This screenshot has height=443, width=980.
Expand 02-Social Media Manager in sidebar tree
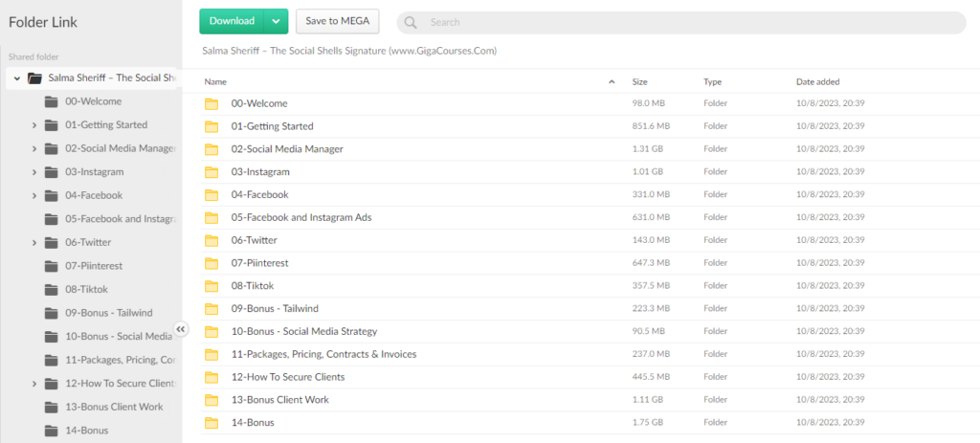(34, 148)
